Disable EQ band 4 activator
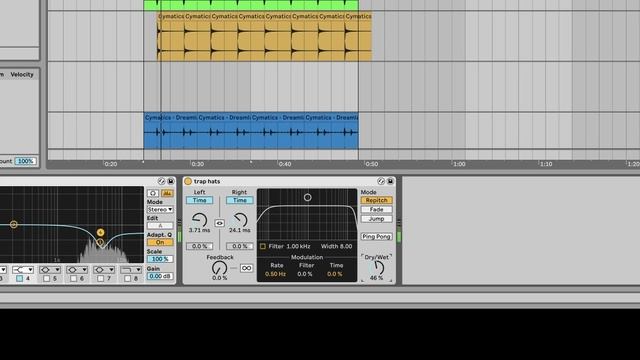 [19, 278]
